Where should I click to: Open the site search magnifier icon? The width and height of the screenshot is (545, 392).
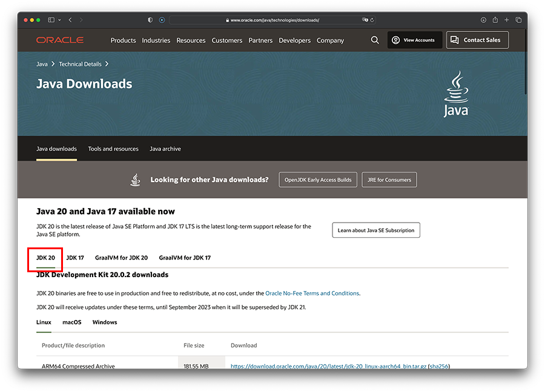point(375,40)
